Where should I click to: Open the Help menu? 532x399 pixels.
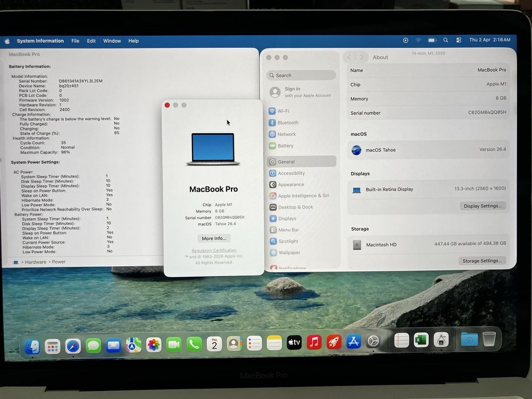coord(133,40)
